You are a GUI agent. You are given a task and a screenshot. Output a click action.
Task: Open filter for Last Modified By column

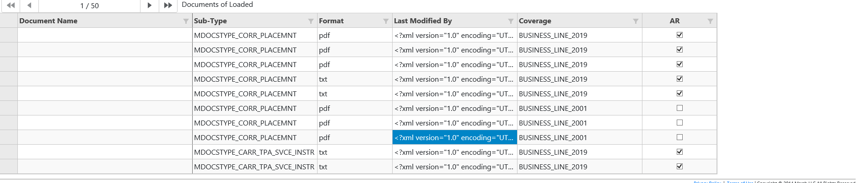point(511,21)
